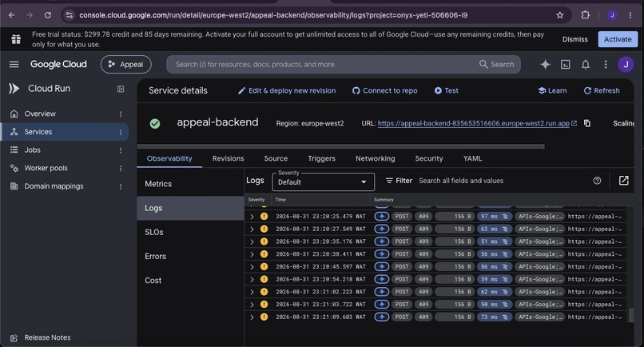Expand the 23:20:54.218 log entry
Screen dimensions: 644x347
(x=252, y=280)
